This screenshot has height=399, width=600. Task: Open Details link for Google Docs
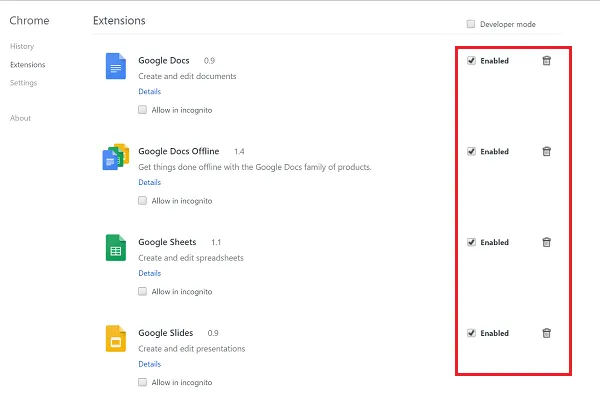click(x=150, y=91)
